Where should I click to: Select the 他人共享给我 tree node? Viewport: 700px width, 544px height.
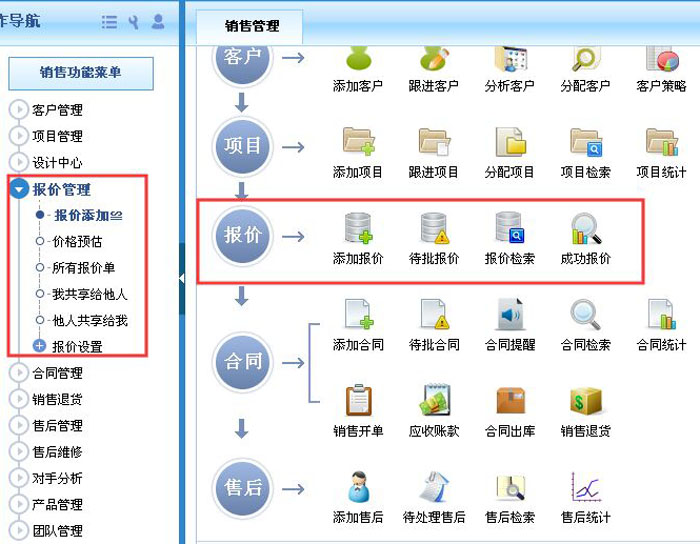pos(90,320)
